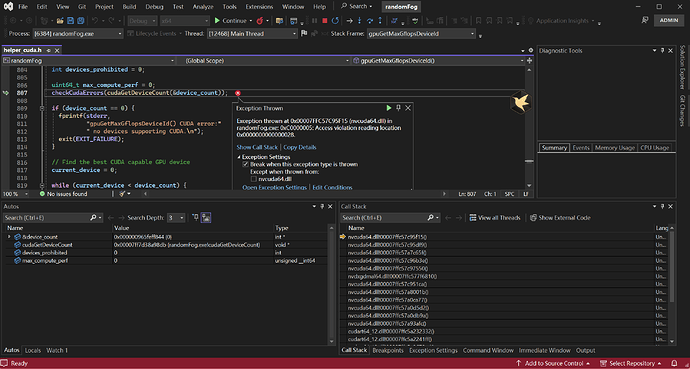Open the Debug menu
The image size is (690, 369).
[154, 7]
